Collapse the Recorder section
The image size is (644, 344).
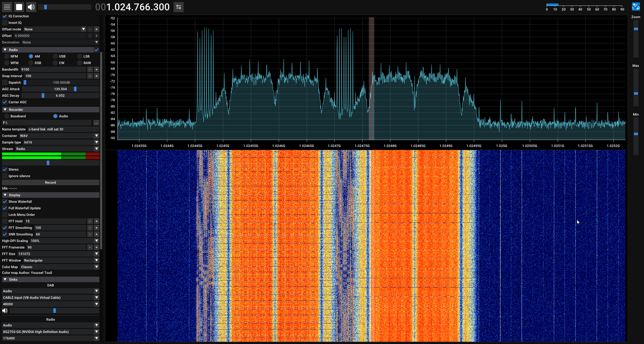click(x=5, y=110)
